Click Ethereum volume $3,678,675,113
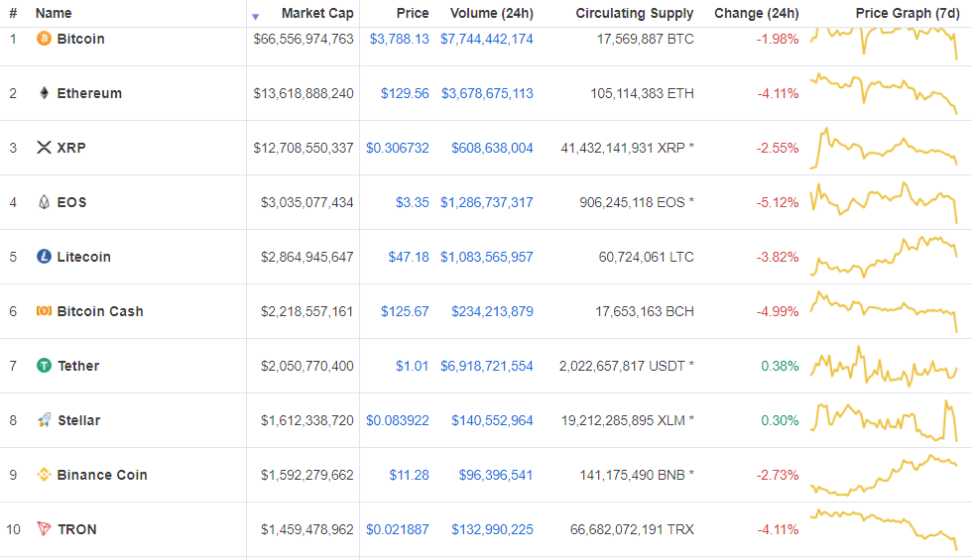This screenshot has height=560, width=972. click(x=487, y=93)
